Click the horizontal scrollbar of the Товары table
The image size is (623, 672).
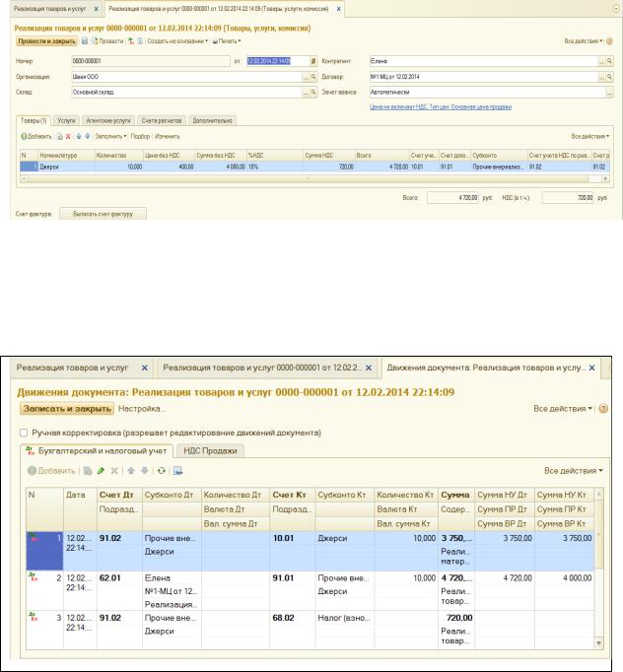314,178
